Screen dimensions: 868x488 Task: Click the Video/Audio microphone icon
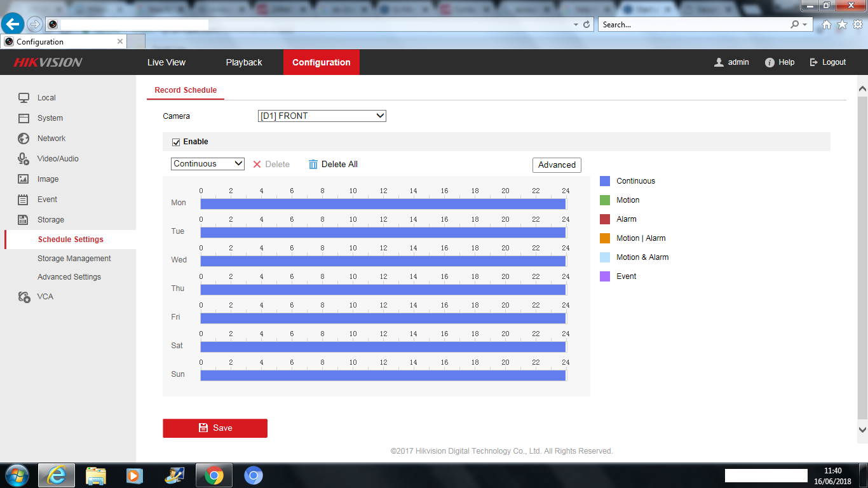[24, 159]
